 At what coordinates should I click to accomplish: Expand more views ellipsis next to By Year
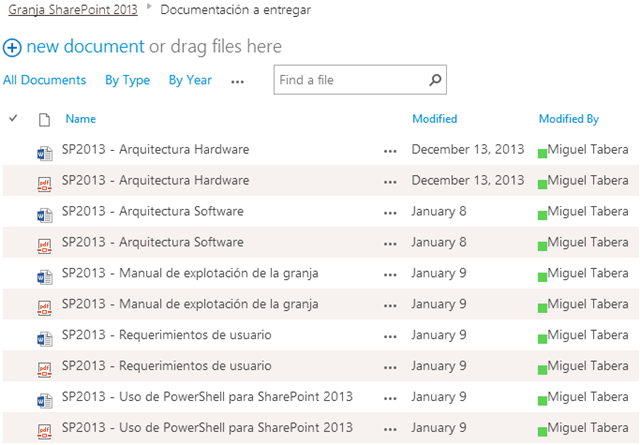[238, 82]
